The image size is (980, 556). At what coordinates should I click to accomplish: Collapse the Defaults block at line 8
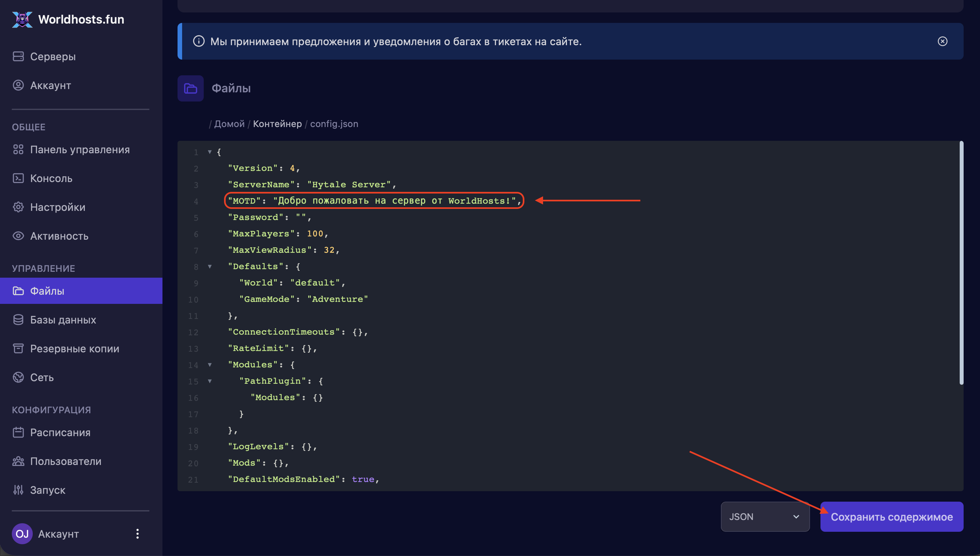[210, 267]
